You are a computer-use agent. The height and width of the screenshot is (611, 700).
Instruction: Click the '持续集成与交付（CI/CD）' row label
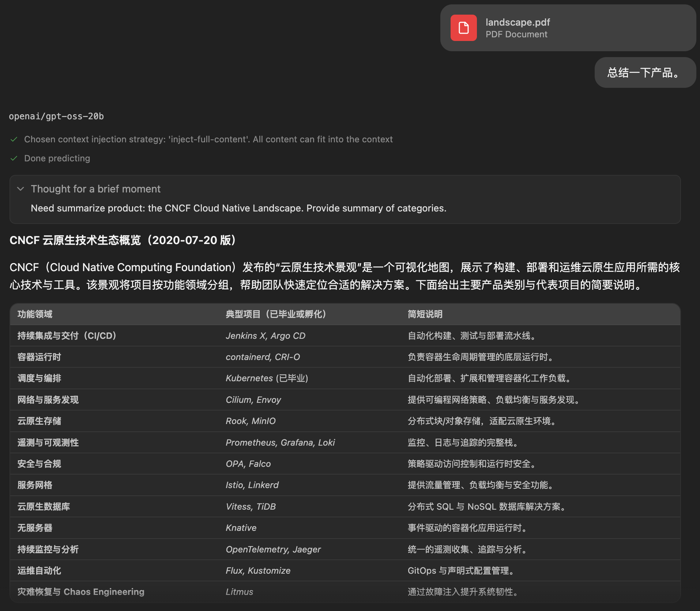coord(67,336)
